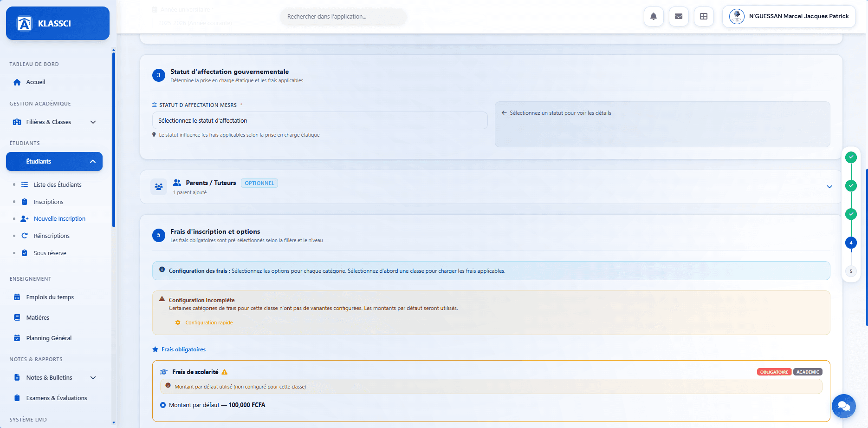Click the '1 parent ajouté' text
Viewport: 868px width, 428px height.
(x=190, y=192)
